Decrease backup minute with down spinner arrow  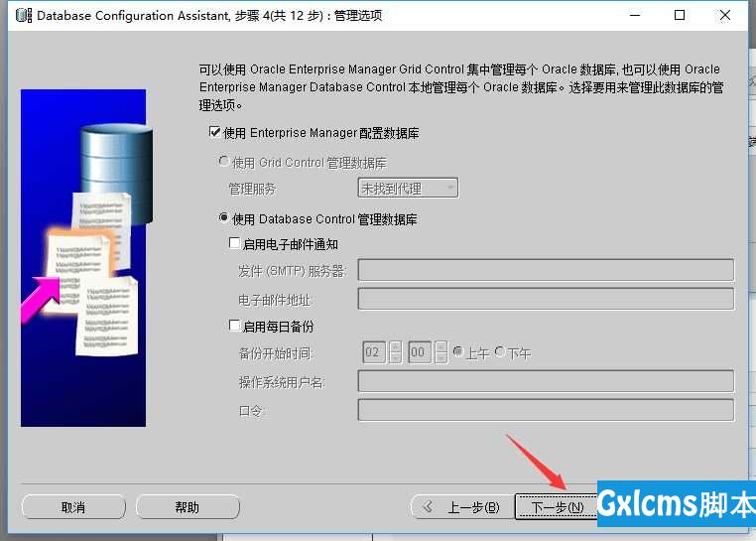(441, 358)
